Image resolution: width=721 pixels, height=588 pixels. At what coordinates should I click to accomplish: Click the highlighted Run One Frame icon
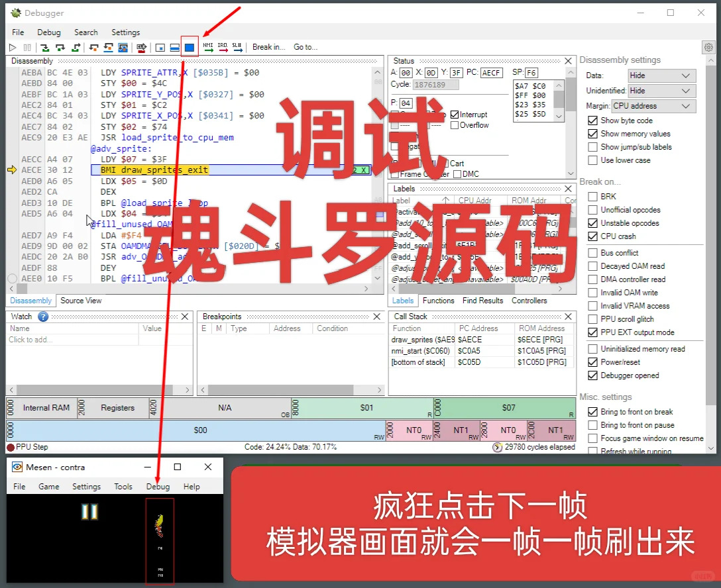190,47
